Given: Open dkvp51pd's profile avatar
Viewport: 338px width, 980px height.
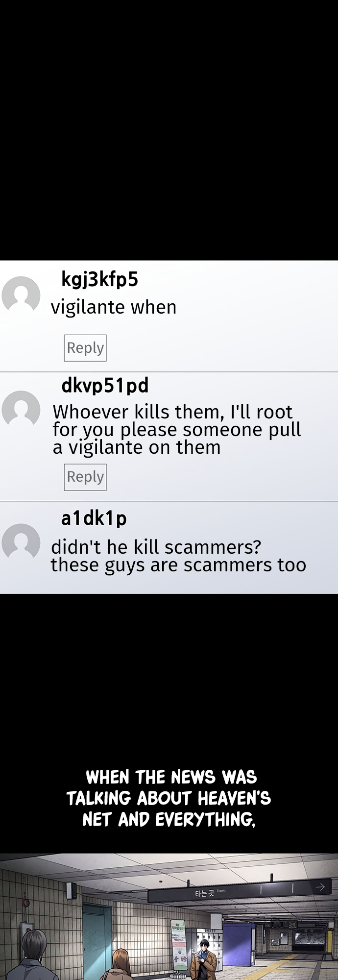Looking at the screenshot, I should pos(21,410).
